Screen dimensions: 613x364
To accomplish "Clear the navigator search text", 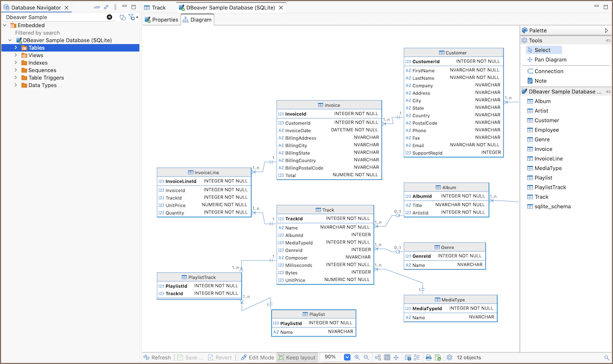I will [x=109, y=17].
